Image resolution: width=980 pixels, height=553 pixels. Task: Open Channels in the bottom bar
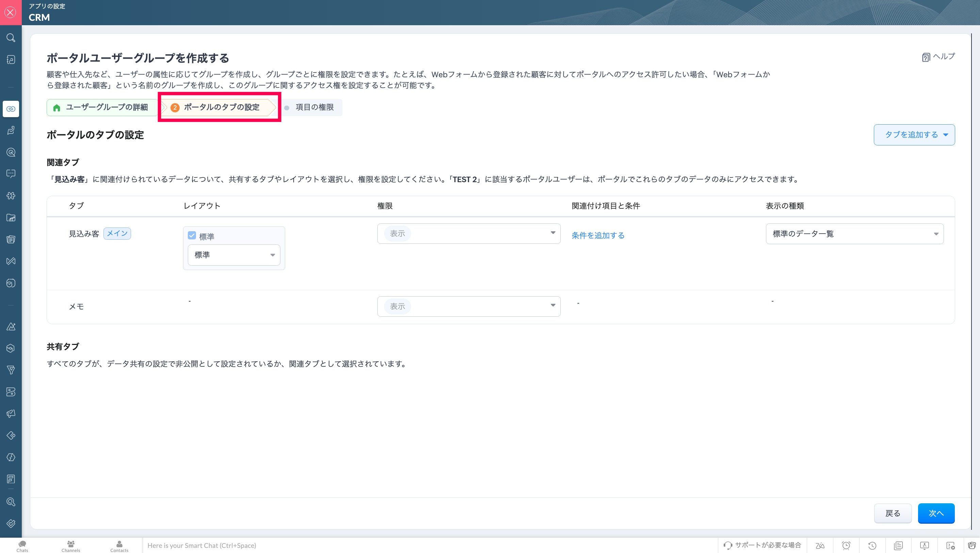[71, 546]
